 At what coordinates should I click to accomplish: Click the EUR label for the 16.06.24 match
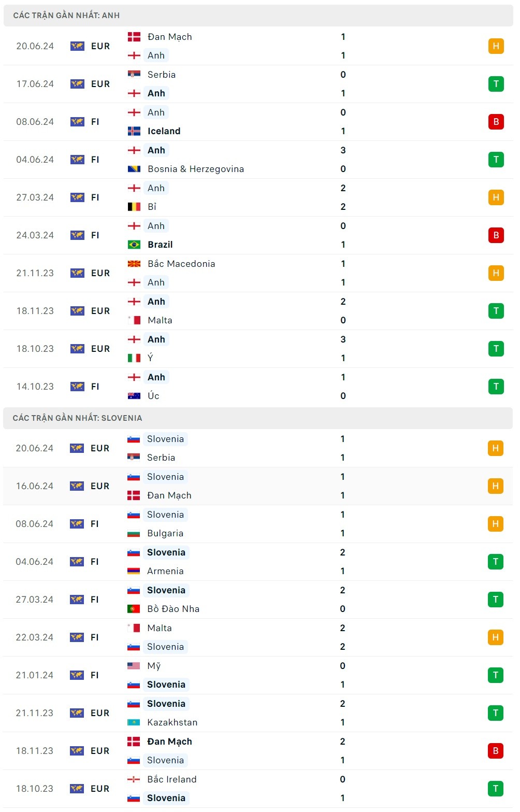100,486
